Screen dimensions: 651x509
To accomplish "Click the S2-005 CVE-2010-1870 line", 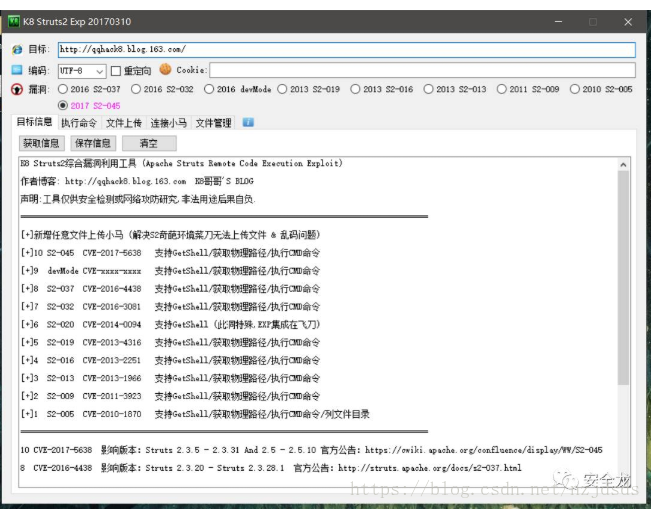I will (x=195, y=414).
